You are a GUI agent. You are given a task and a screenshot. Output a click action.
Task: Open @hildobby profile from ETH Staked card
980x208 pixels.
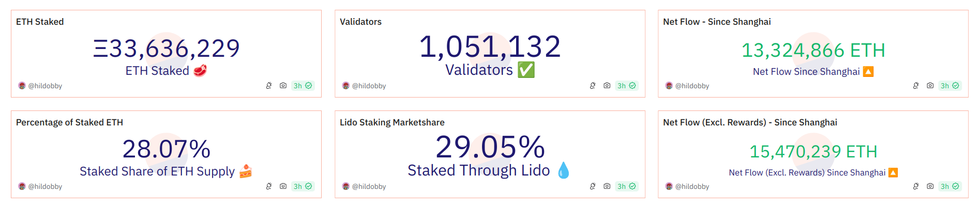tap(45, 86)
